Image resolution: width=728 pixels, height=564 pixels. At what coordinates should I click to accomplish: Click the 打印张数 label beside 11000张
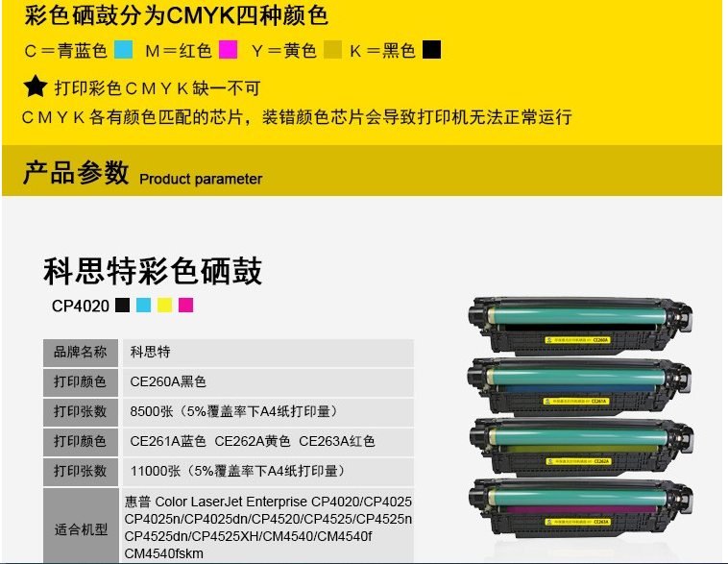(x=81, y=471)
